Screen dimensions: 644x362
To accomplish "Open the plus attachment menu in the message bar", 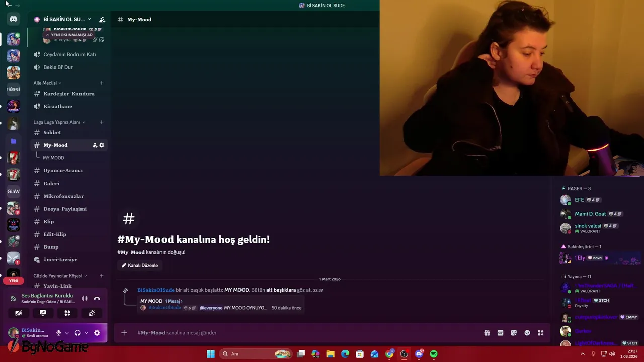I will [124, 333].
